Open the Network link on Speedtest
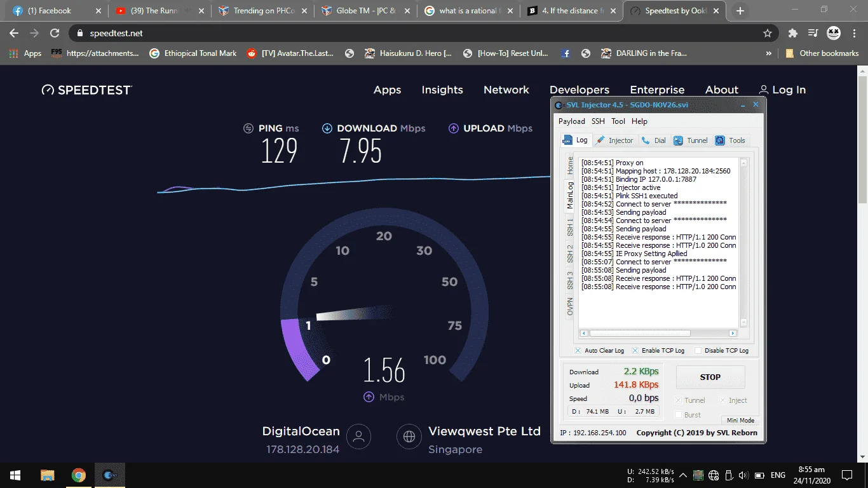The width and height of the screenshot is (868, 488). point(506,90)
